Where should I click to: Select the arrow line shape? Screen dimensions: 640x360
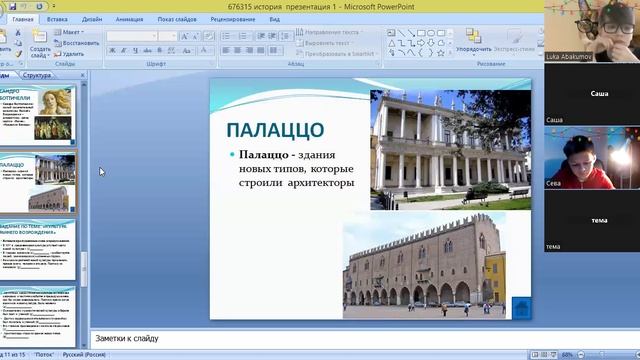point(411,33)
